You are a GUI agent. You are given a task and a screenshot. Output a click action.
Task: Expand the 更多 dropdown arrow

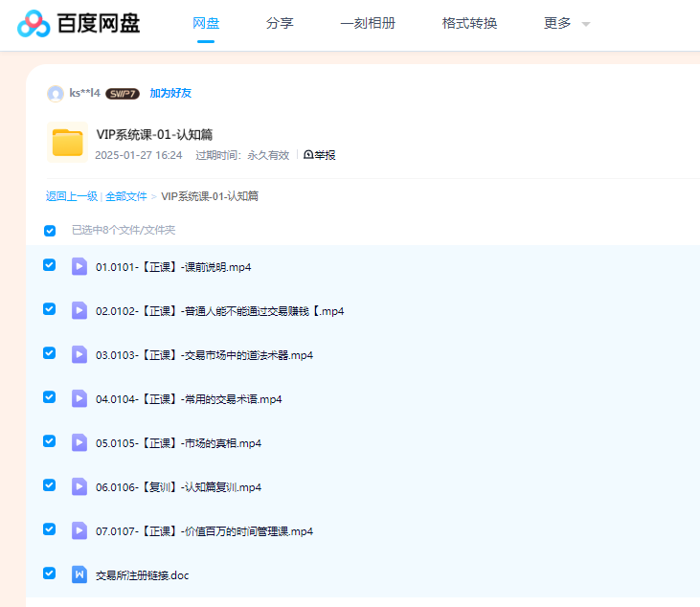click(x=586, y=24)
